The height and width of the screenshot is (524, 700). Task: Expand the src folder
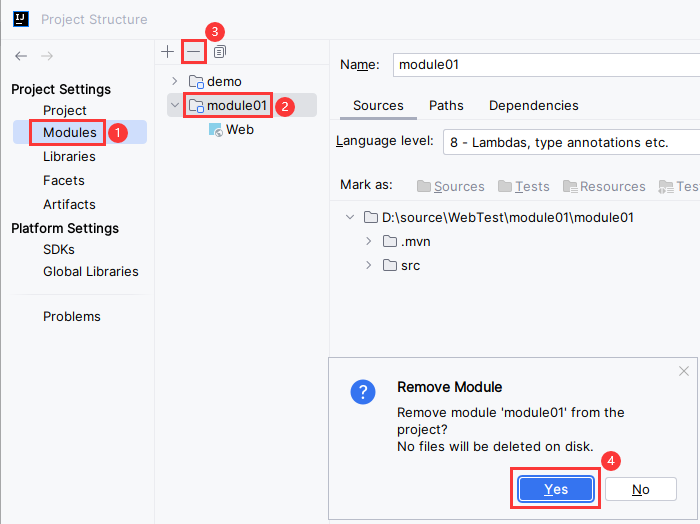[369, 265]
